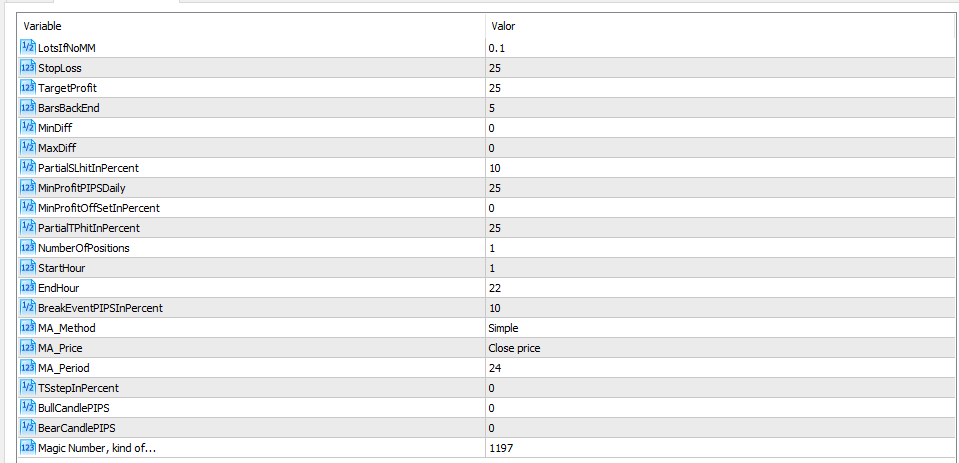Select the StartHour value cell
The height and width of the screenshot is (463, 959).
(x=720, y=268)
